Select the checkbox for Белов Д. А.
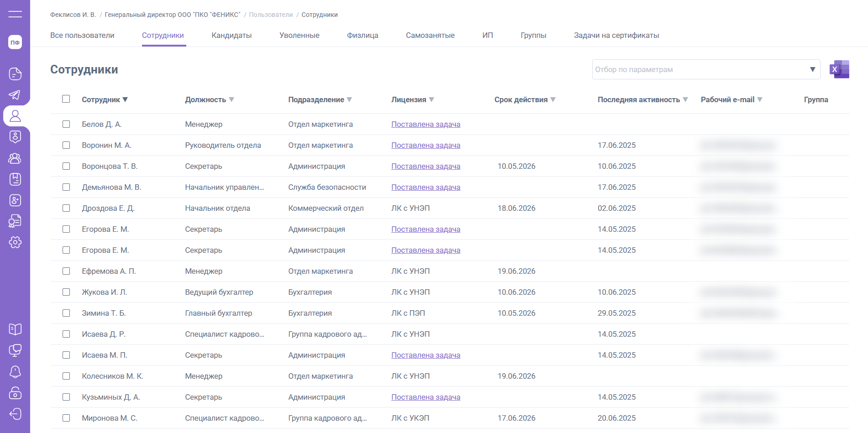Screen dimensions: 868x433 click(x=66, y=124)
